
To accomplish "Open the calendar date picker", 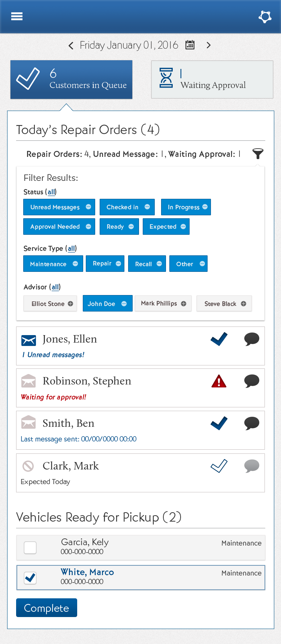I will click(190, 45).
